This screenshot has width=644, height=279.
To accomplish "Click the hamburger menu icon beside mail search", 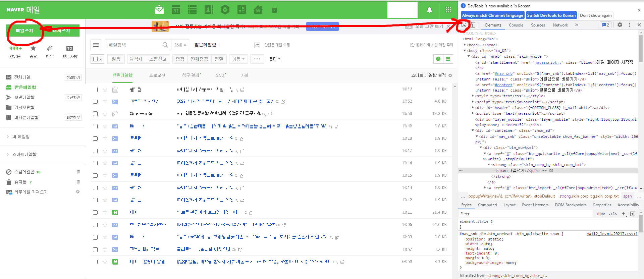I will coord(96,45).
